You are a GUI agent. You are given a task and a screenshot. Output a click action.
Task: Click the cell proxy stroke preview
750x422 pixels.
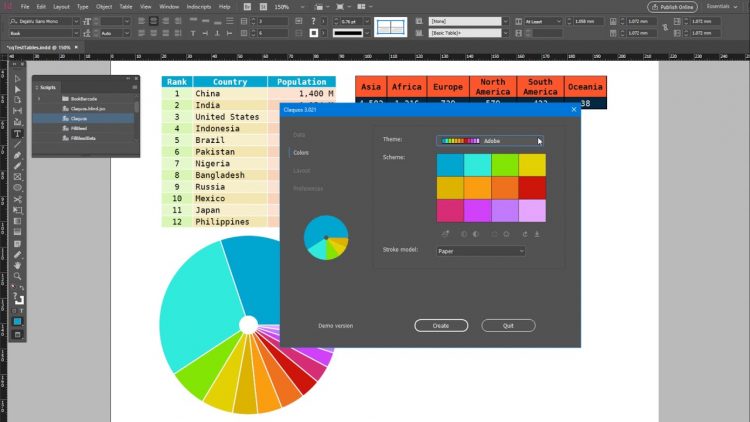click(x=390, y=27)
